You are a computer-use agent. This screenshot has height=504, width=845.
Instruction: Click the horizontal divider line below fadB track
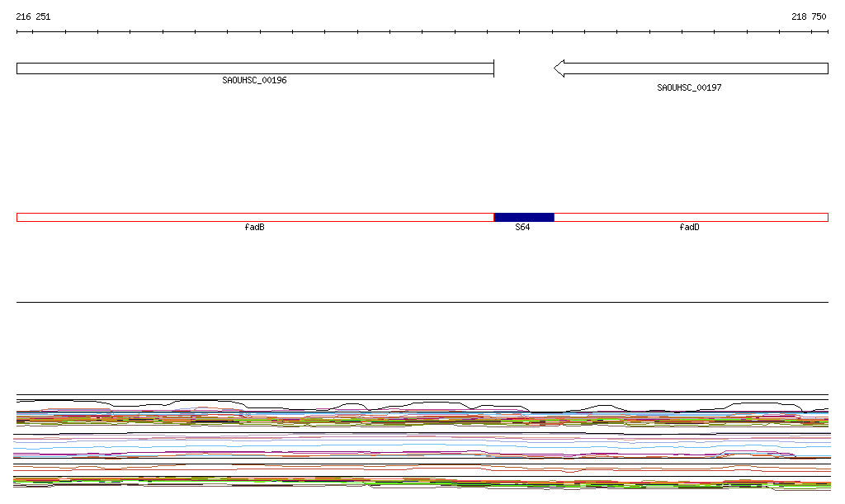(422, 302)
